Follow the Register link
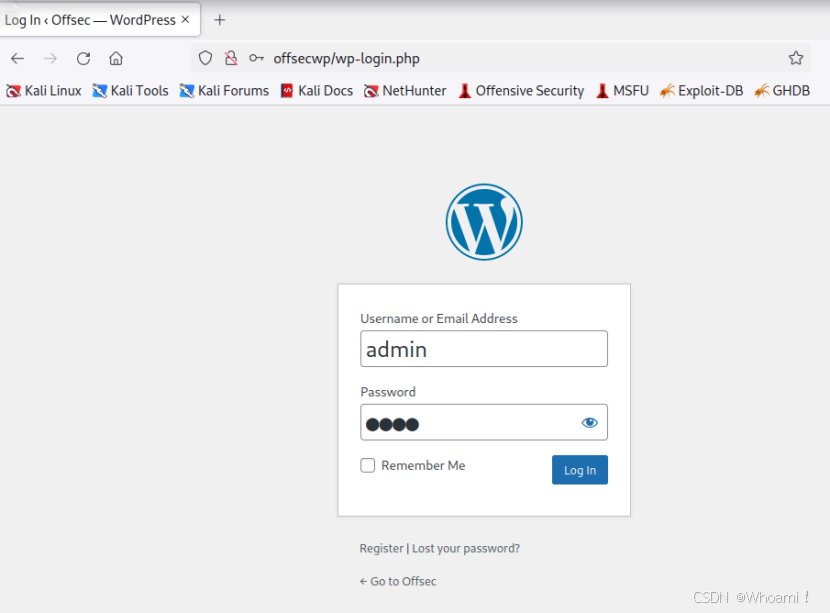 pos(381,548)
